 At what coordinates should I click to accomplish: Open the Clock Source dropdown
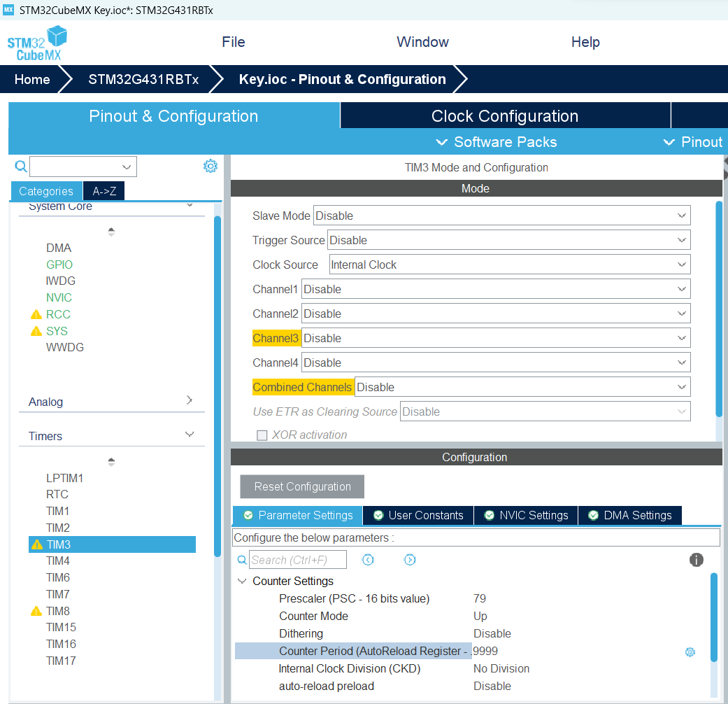pos(510,265)
